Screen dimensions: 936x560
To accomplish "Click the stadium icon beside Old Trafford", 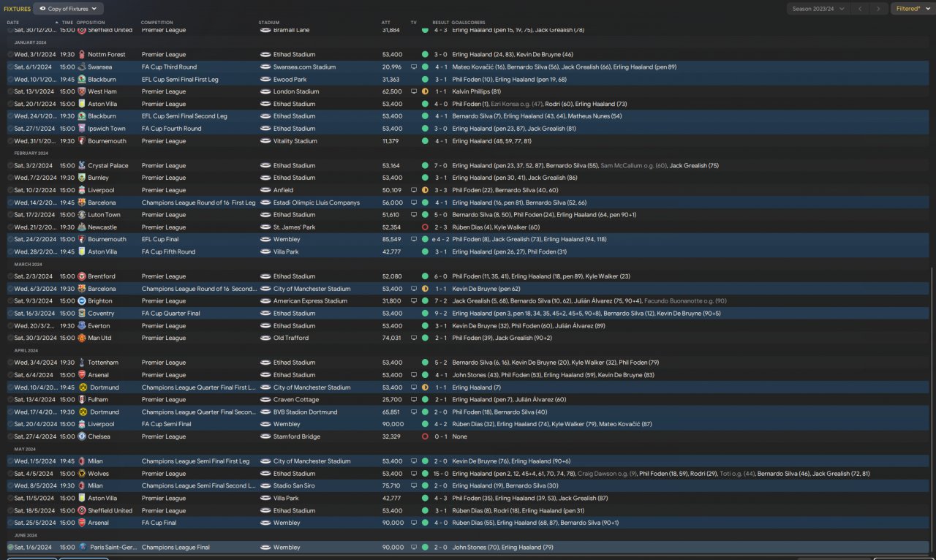I will (265, 338).
